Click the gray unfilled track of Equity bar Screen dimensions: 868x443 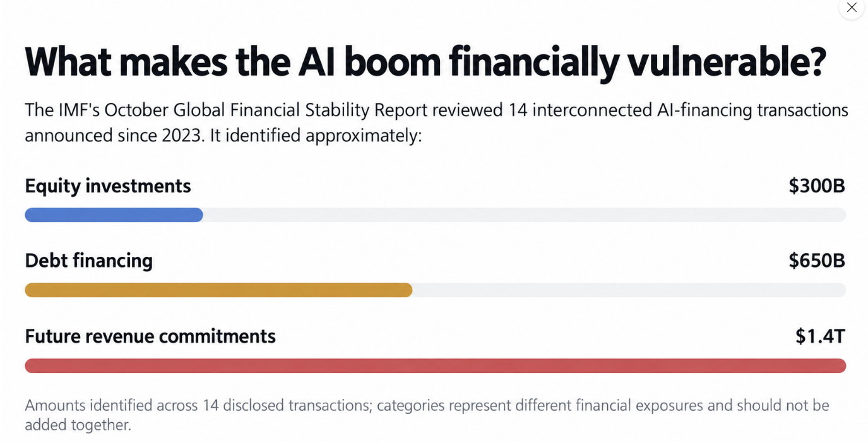click(525, 215)
